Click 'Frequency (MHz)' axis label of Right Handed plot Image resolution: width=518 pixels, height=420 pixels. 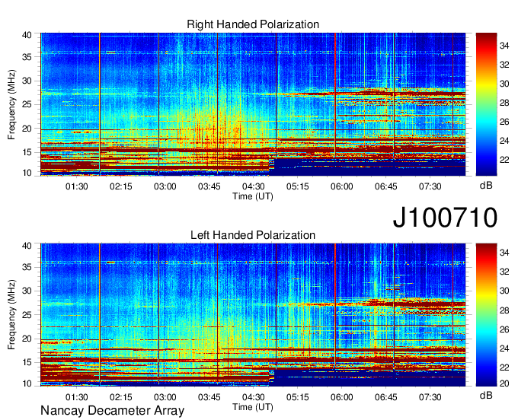coord(11,104)
